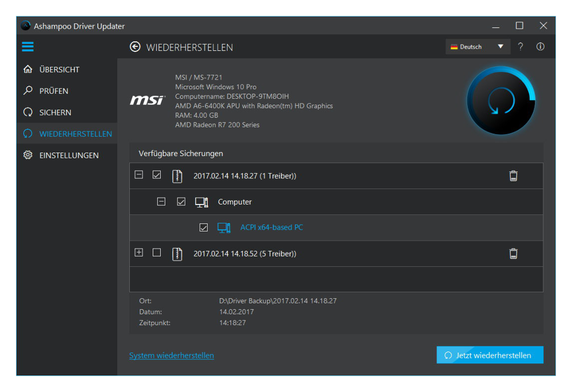
Task: Collapse the Computer tree node
Action: click(161, 201)
